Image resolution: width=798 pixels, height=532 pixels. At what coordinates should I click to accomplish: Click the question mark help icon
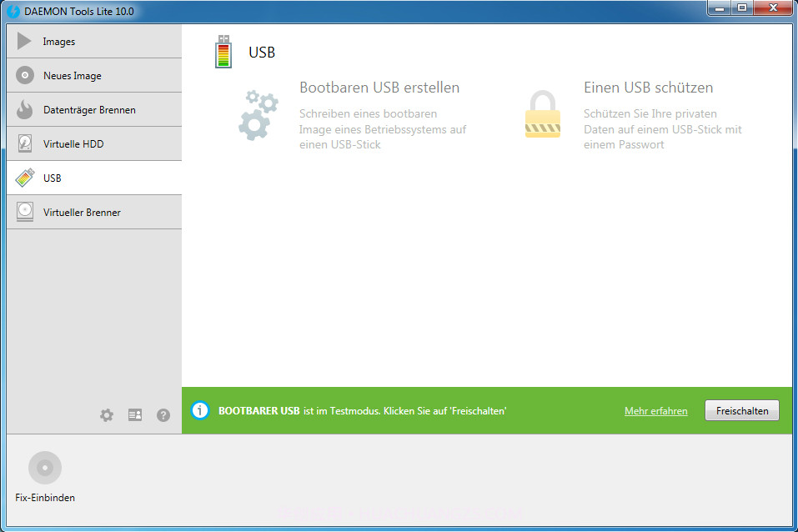(x=163, y=414)
